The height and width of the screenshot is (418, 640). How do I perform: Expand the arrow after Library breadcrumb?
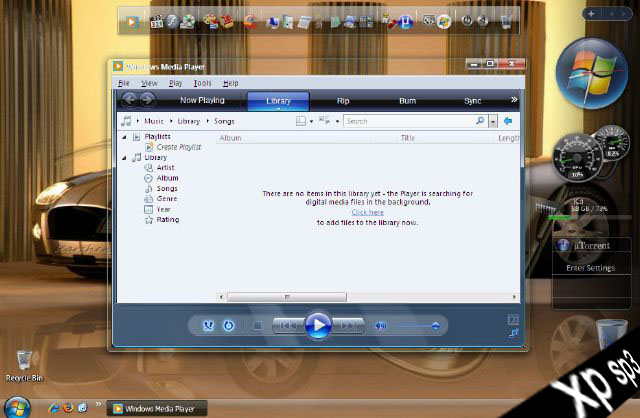(207, 121)
